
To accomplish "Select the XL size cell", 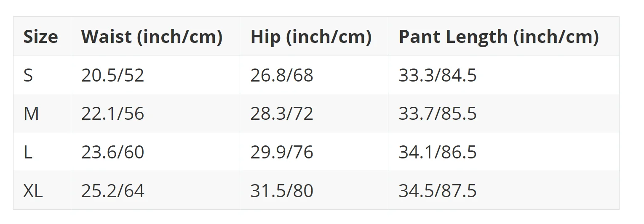I will click(x=33, y=191).
